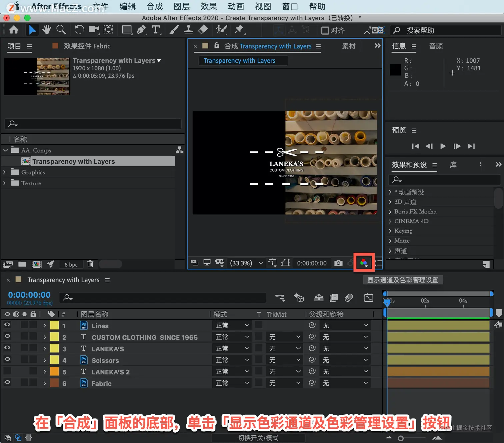Hide the Fabric layer eye
504x443 pixels.
click(7, 382)
